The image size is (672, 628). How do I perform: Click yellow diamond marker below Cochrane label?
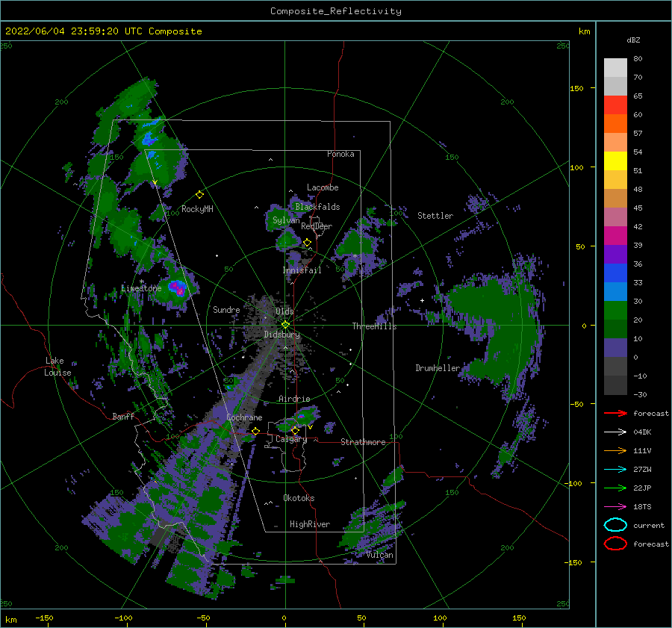point(255,431)
